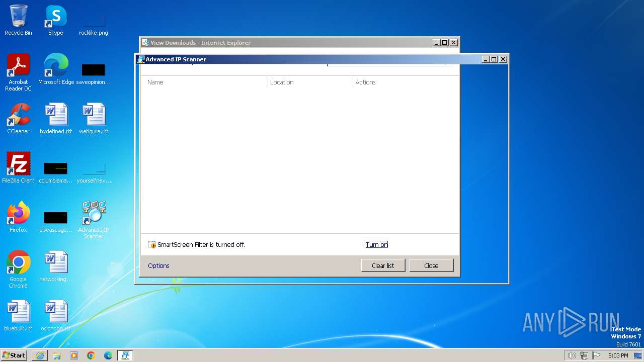Select the bluebuilt.rtf document
The image size is (644, 362).
tap(18, 316)
